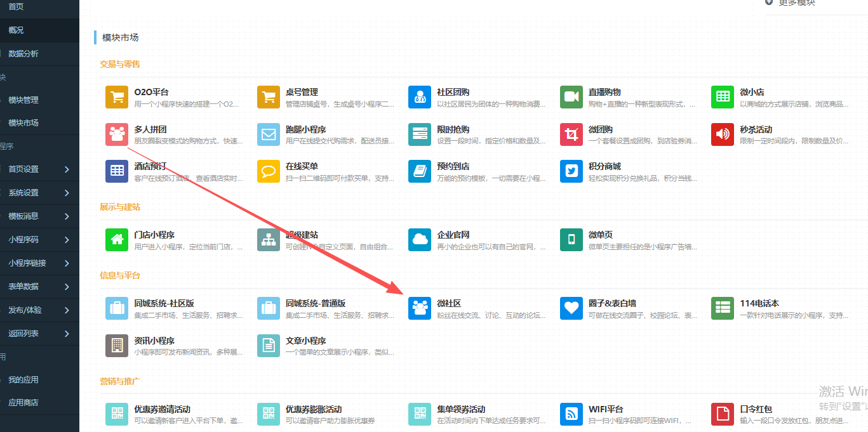
Task: Click the O2O平台 shopping cart icon
Action: tap(117, 97)
